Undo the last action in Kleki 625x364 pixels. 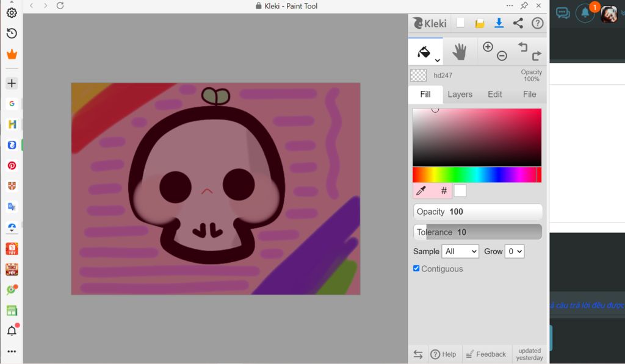point(522,47)
